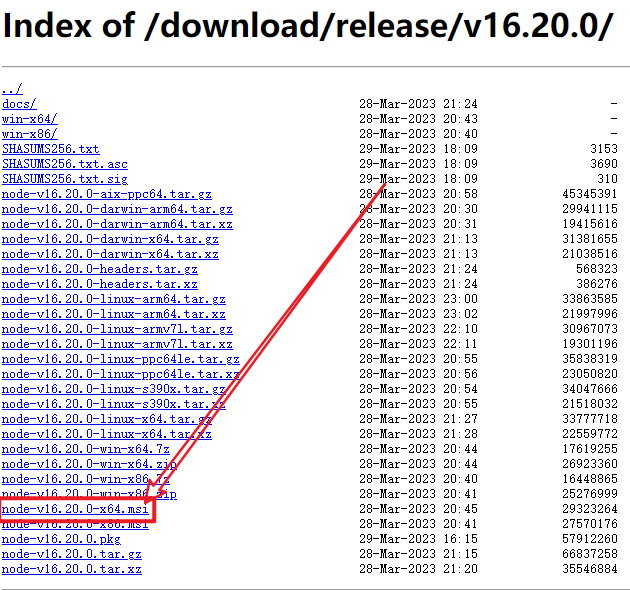Download node-v16.20.0-linux-arm64.tar.gz
Screen dimensions: 630x590
[113, 299]
